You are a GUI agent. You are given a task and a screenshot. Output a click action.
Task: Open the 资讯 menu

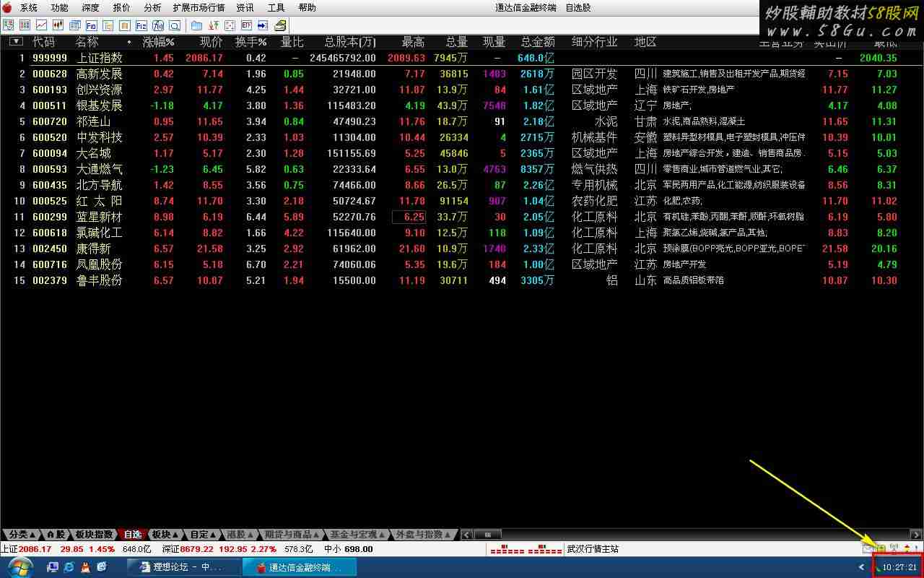pos(245,8)
